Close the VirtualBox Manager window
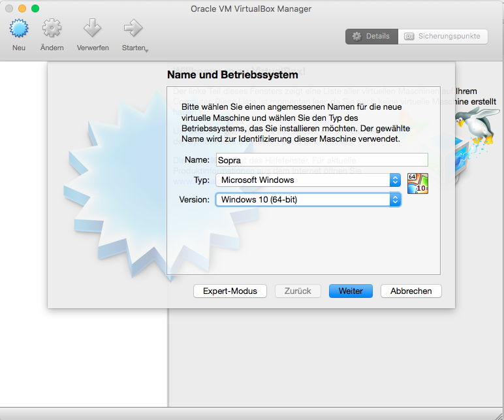The width and height of the screenshot is (504, 420). 9,8
